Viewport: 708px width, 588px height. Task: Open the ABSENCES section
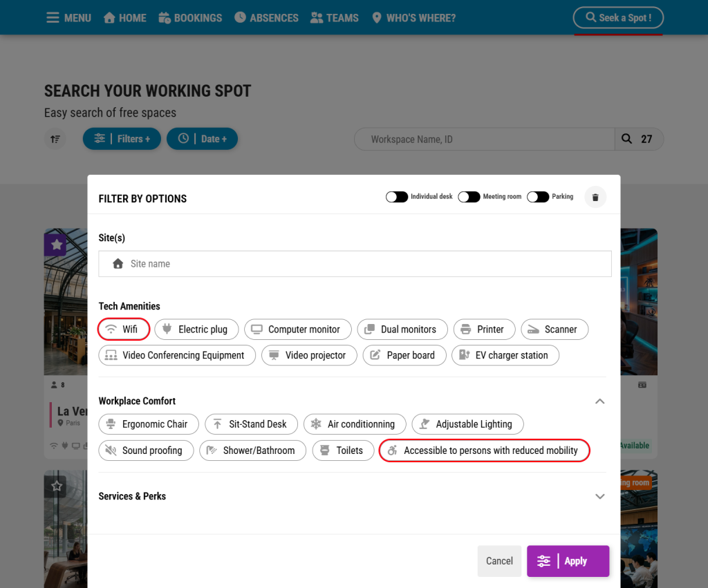click(x=266, y=18)
